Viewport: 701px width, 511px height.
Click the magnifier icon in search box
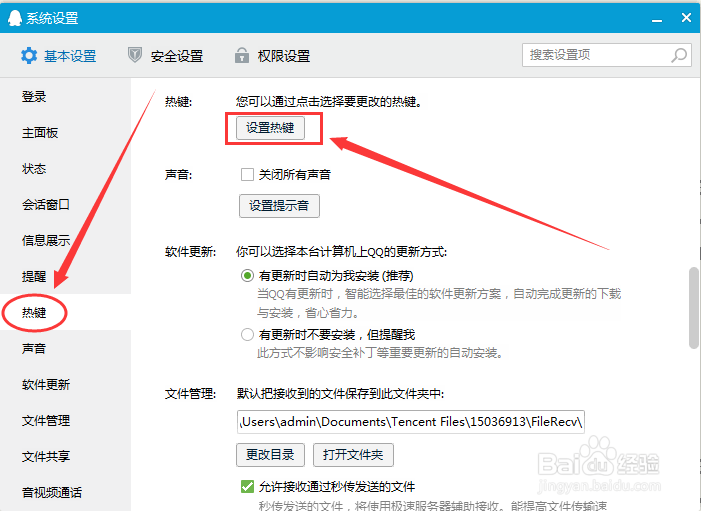(x=679, y=55)
